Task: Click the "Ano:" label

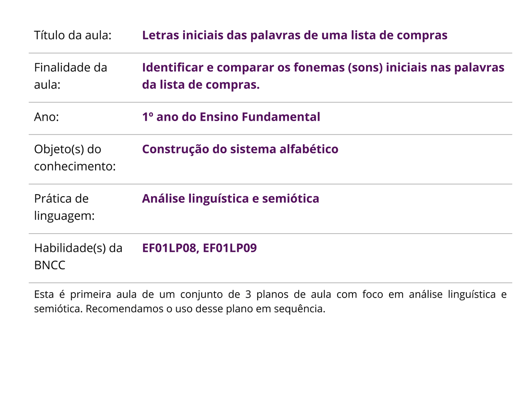Action: click(x=47, y=117)
